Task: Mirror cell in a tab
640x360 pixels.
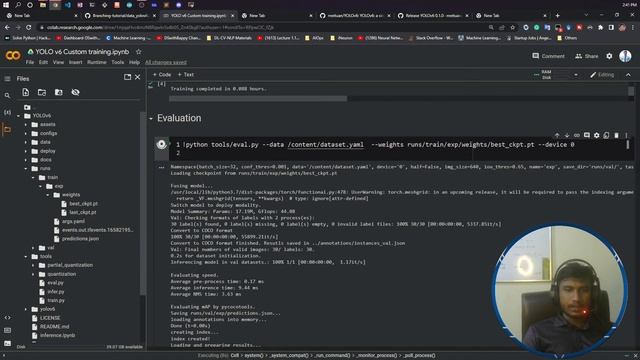Action: pos(607,135)
